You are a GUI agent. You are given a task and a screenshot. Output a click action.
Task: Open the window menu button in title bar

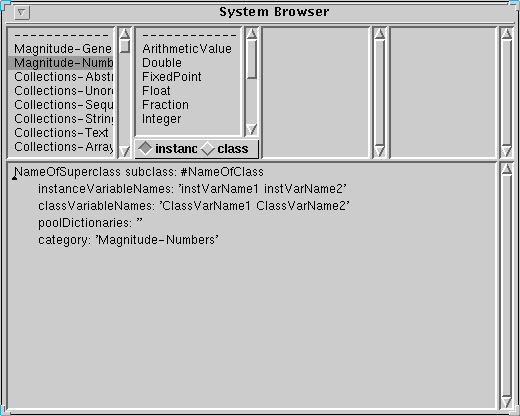coord(22,13)
